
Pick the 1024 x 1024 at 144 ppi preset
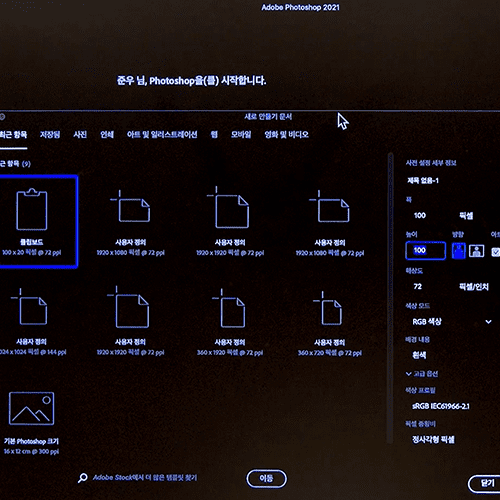pyautogui.click(x=32, y=321)
